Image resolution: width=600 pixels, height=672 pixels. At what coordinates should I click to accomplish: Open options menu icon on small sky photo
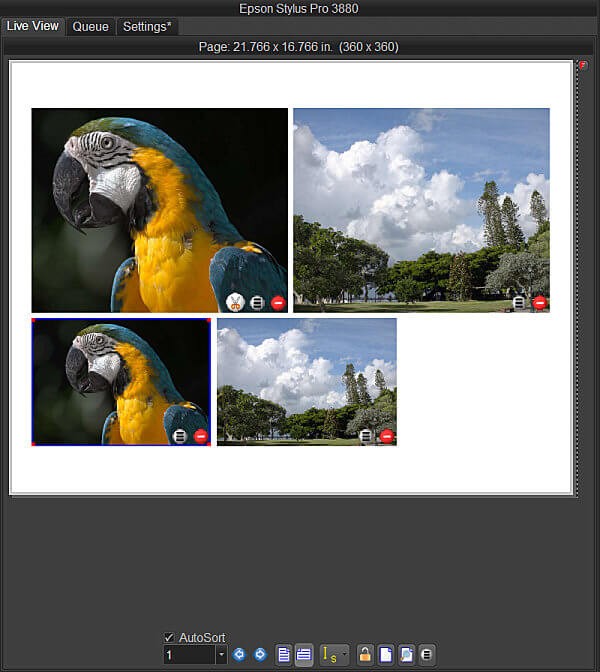[366, 436]
